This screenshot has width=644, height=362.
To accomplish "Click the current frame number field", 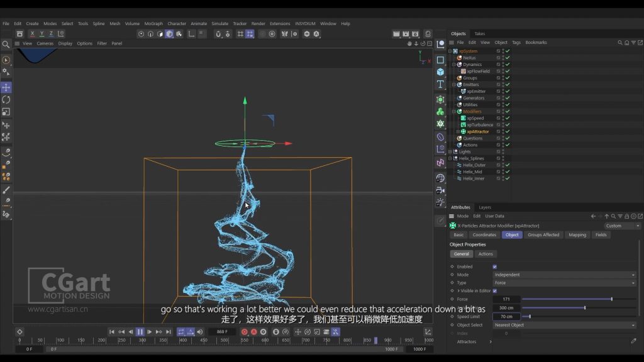I will [x=222, y=332].
